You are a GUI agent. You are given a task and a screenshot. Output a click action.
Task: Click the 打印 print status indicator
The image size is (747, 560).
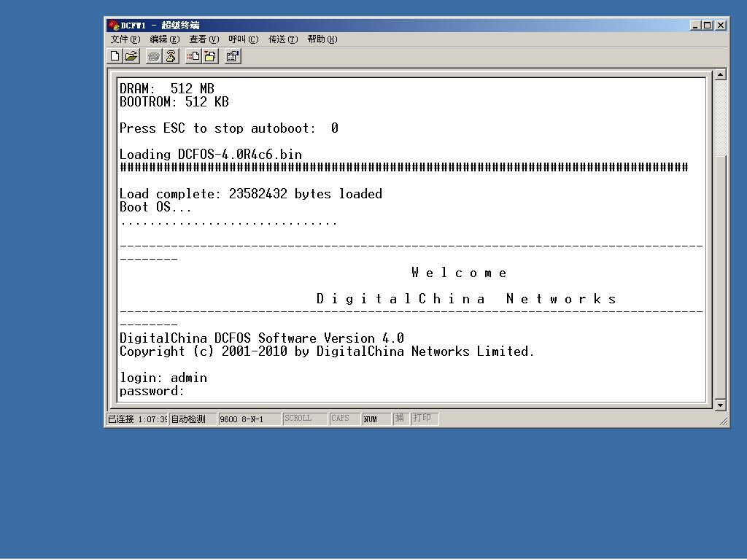[424, 418]
